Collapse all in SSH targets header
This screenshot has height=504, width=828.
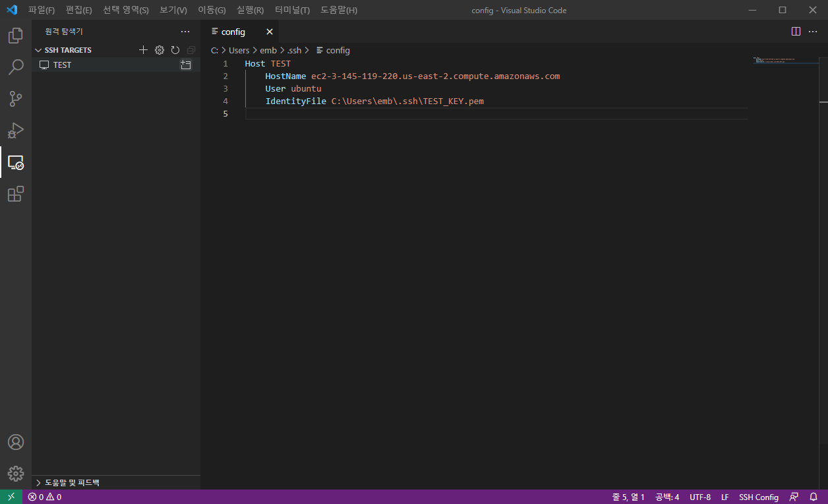point(191,50)
